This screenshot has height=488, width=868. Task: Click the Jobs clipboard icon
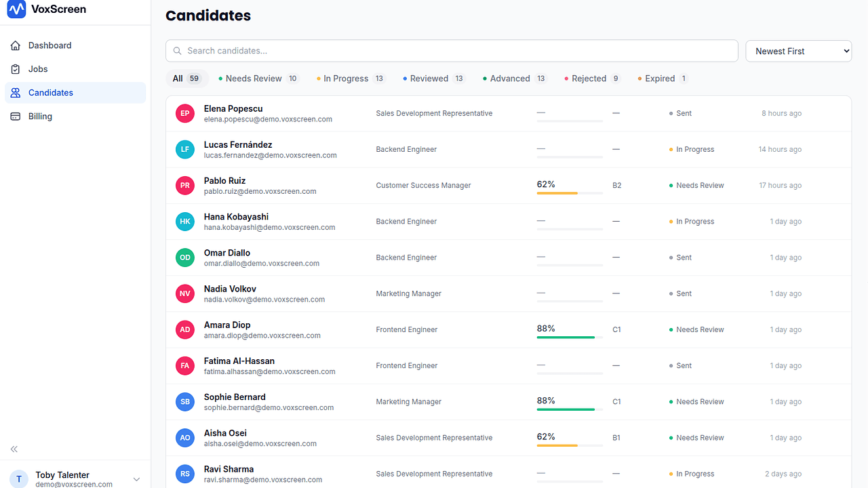(16, 69)
